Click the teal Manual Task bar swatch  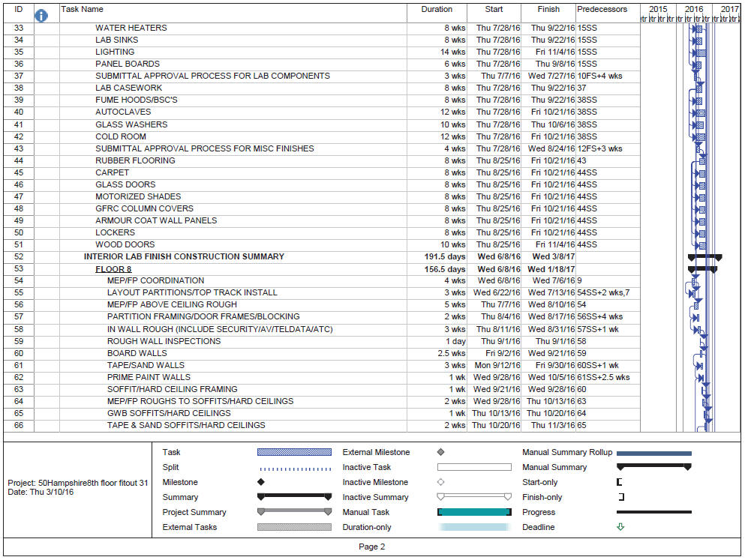click(474, 512)
